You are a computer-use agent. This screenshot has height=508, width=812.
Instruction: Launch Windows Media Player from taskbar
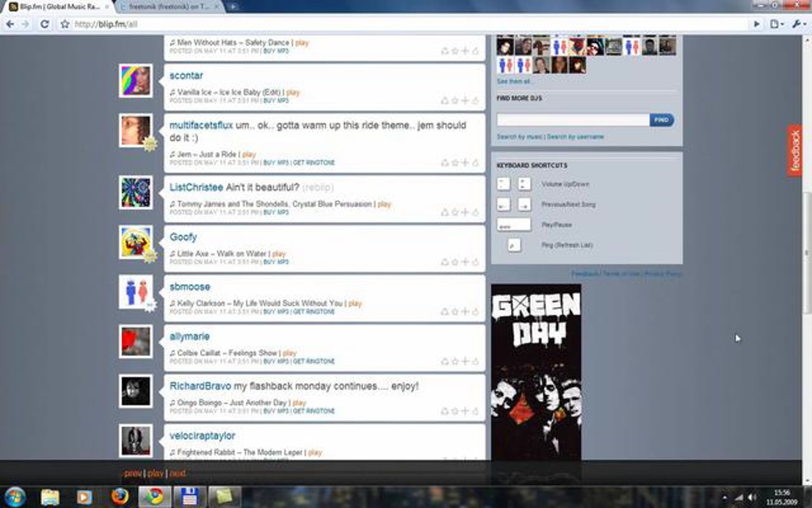pos(84,497)
